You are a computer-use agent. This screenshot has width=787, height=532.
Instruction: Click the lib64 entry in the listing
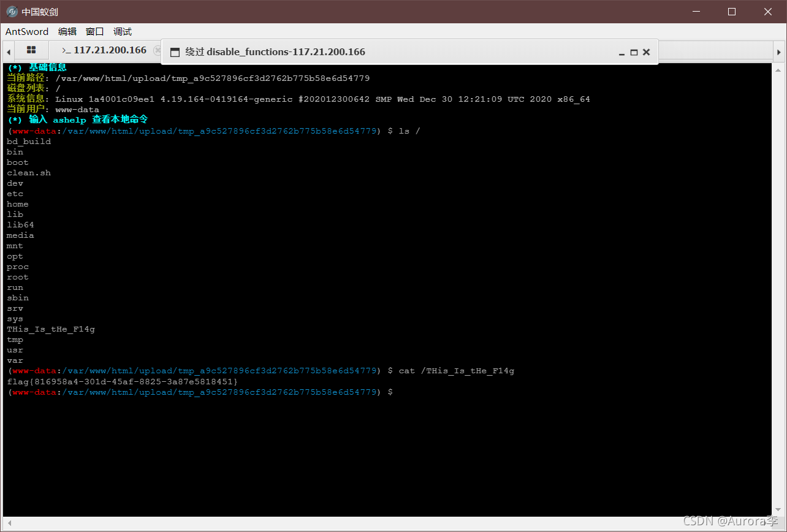point(20,225)
